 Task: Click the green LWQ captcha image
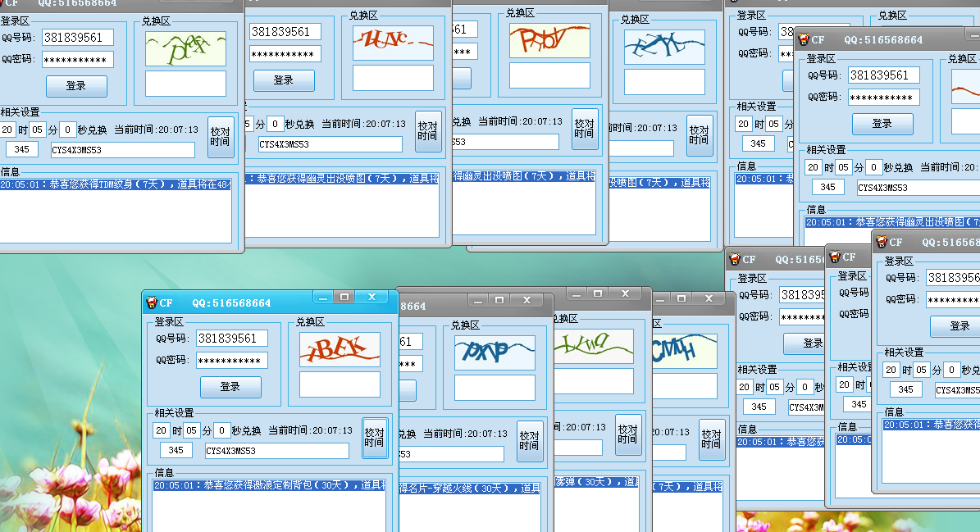(x=594, y=347)
